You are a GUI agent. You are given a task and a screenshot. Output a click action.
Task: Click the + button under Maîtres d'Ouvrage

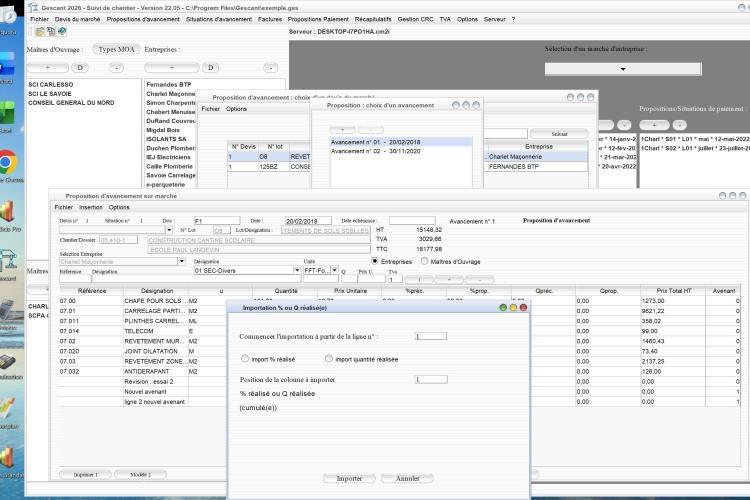pos(47,67)
